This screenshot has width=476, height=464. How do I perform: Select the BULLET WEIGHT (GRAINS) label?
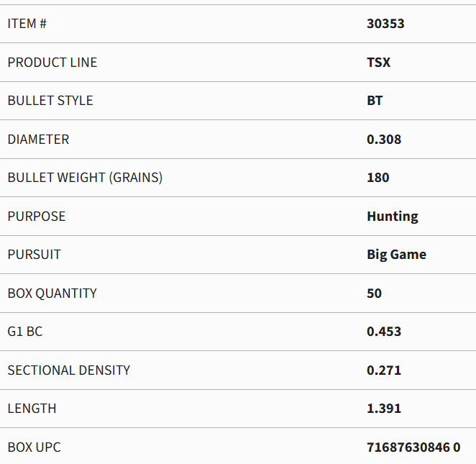(85, 178)
